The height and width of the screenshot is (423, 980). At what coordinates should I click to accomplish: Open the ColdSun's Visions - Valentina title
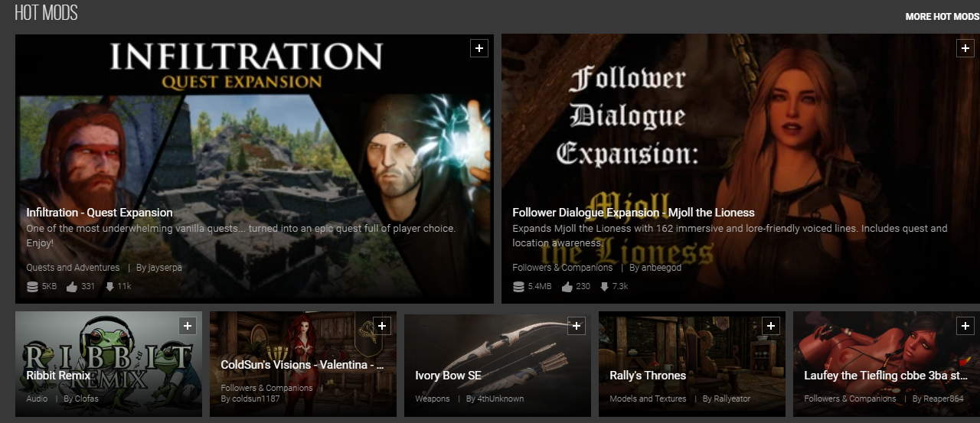(302, 365)
